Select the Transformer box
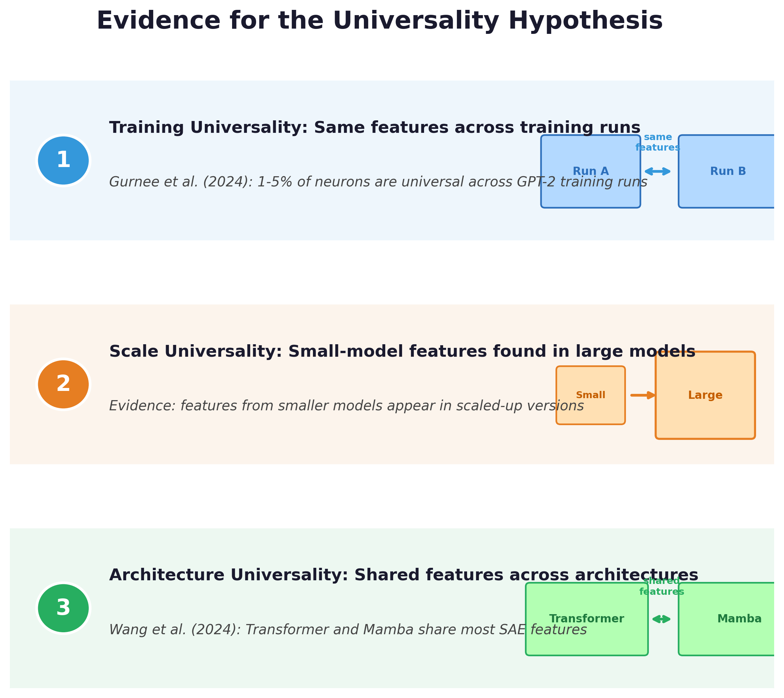Viewport: 784px width, 698px height. pos(587,618)
